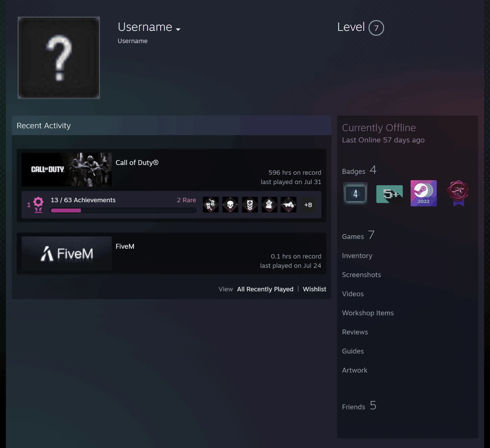The width and height of the screenshot is (490, 448).
Task: Open the Call of Duty® game title link
Action: click(x=137, y=163)
